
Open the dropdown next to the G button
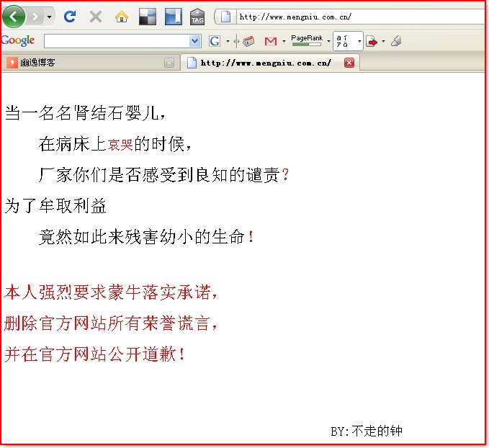228,41
